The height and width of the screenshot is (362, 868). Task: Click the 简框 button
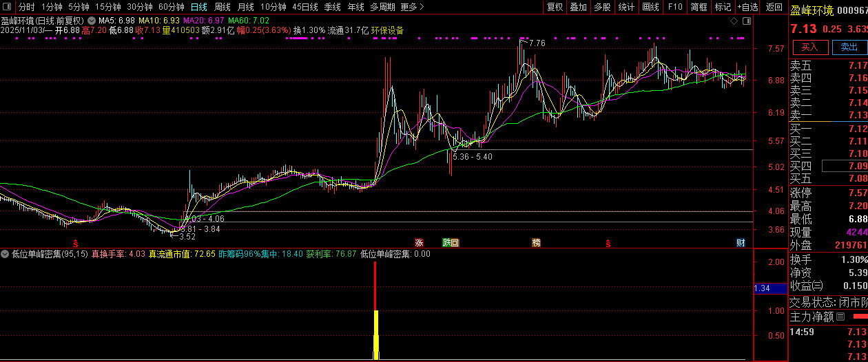pos(699,7)
